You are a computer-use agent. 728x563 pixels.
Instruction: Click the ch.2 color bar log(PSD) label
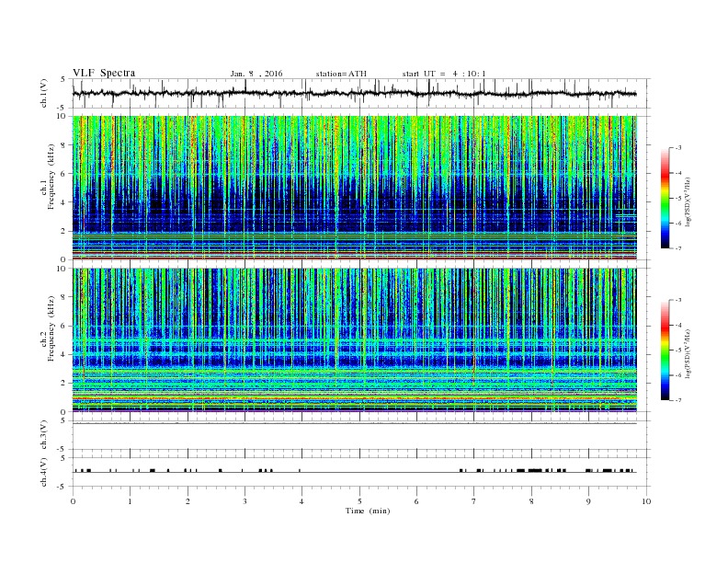tap(688, 353)
